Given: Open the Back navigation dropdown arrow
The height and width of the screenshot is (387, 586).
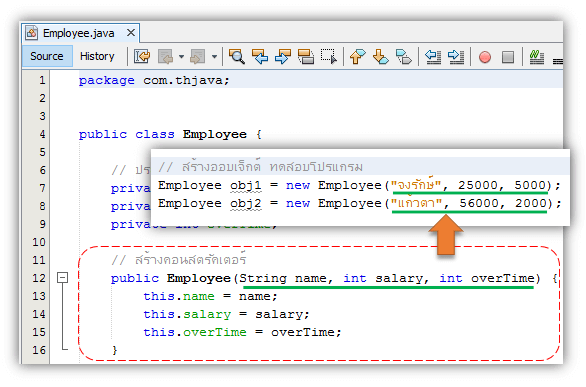Looking at the screenshot, I should (181, 57).
